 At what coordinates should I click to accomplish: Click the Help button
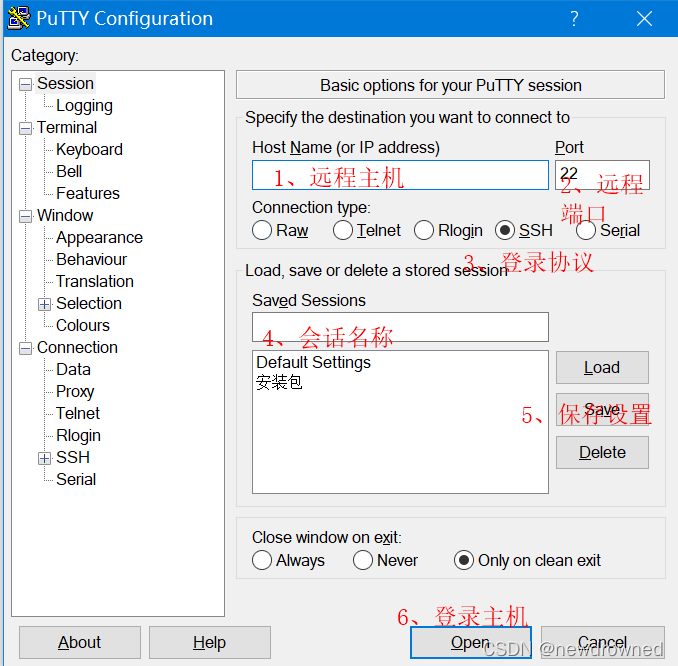click(x=210, y=642)
